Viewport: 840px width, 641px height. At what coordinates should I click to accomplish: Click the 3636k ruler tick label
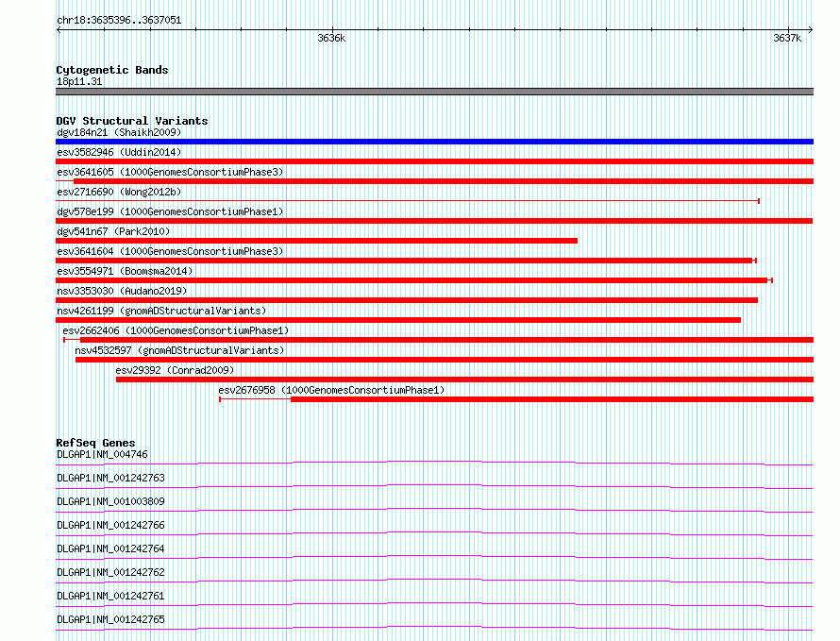tap(331, 38)
